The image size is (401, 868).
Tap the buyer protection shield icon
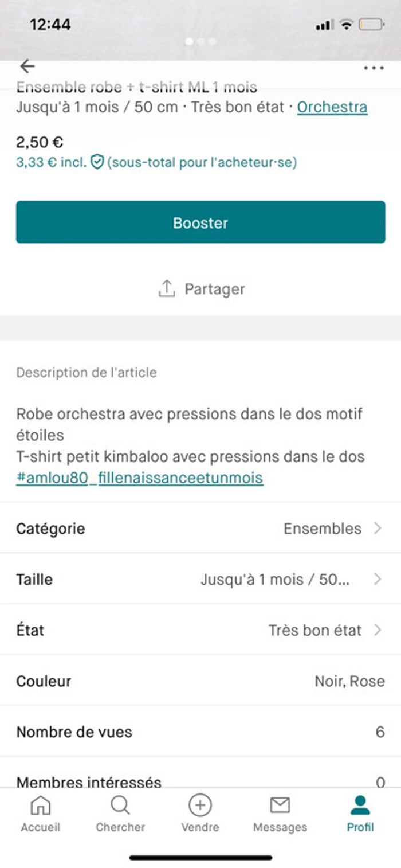97,162
